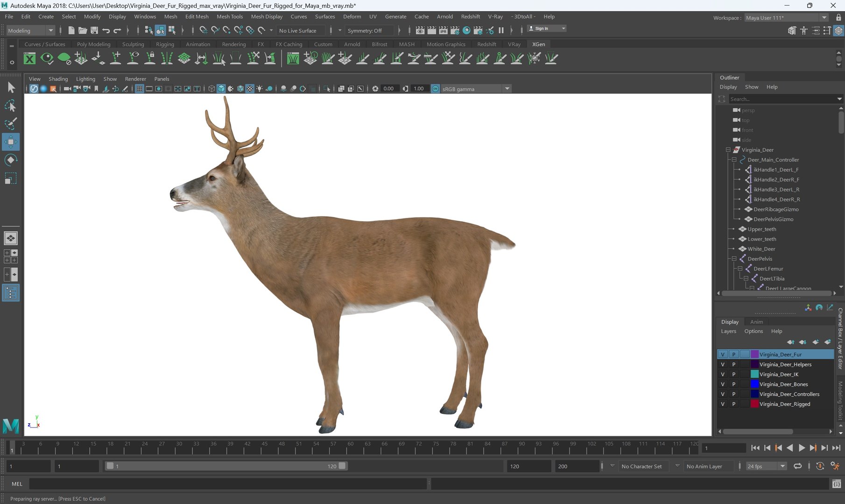Screen dimensions: 845x504
Task: Click No Live Surface field
Action: coord(301,30)
